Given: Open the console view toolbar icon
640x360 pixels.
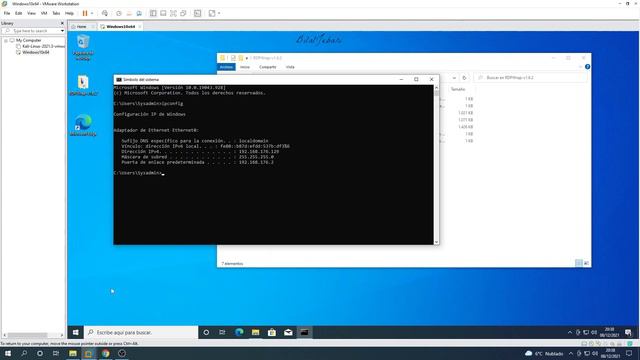Looking at the screenshot, I should tap(198, 13).
